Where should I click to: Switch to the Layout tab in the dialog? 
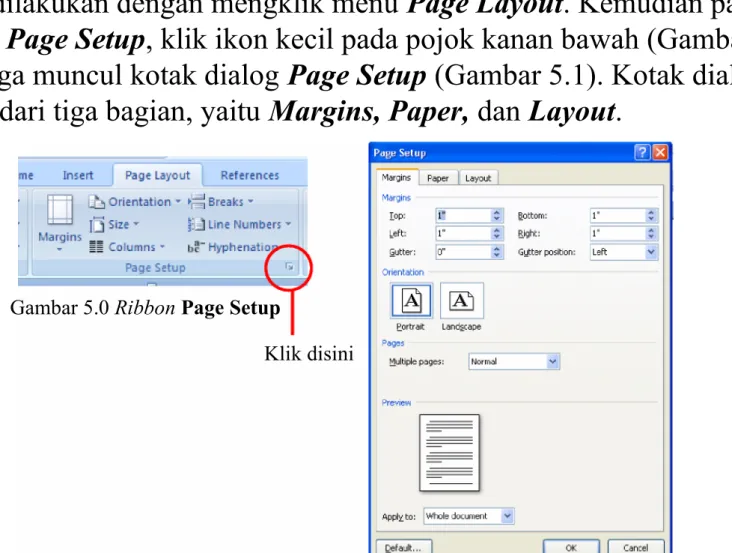(x=478, y=178)
